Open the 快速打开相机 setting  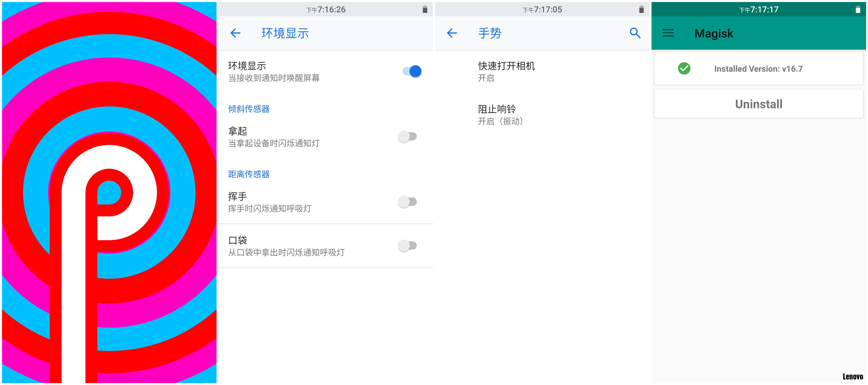coord(542,71)
